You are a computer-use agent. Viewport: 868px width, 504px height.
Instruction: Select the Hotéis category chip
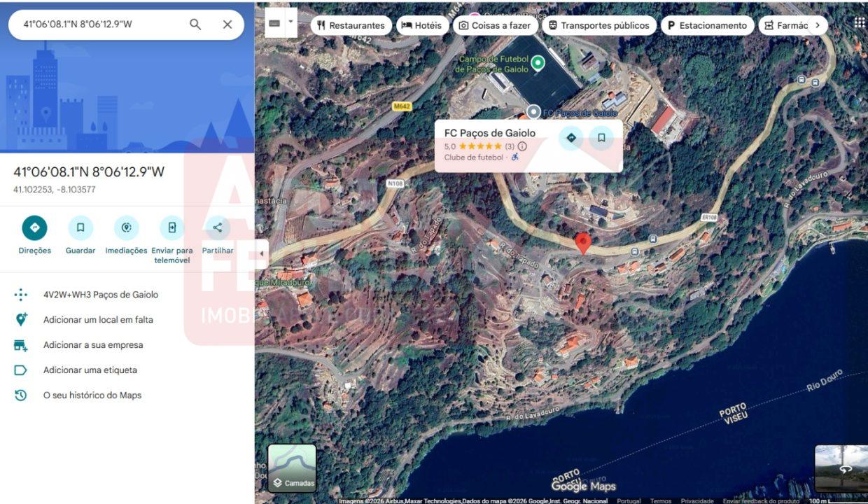422,25
